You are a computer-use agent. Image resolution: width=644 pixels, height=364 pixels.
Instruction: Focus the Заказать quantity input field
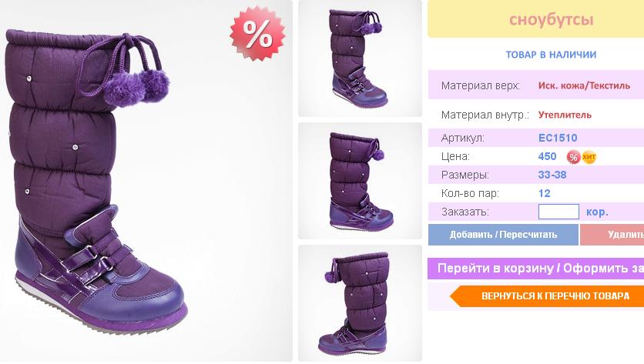click(558, 212)
